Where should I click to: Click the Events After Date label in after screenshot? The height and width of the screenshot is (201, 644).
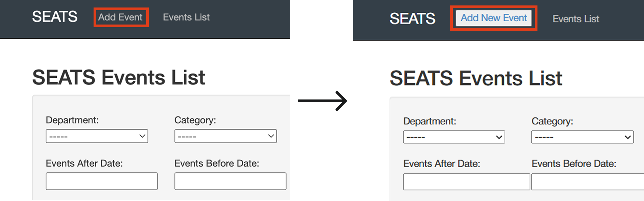pos(442,164)
